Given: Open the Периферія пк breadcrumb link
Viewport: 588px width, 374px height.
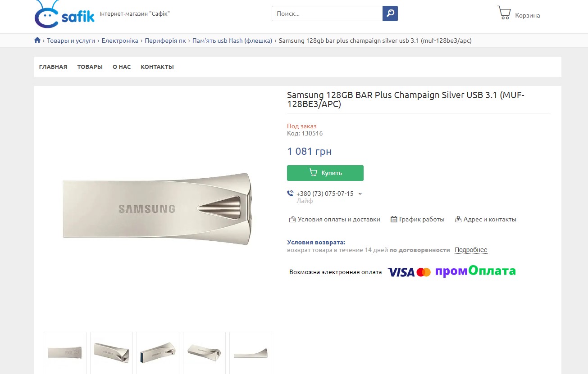Looking at the screenshot, I should click(x=165, y=41).
